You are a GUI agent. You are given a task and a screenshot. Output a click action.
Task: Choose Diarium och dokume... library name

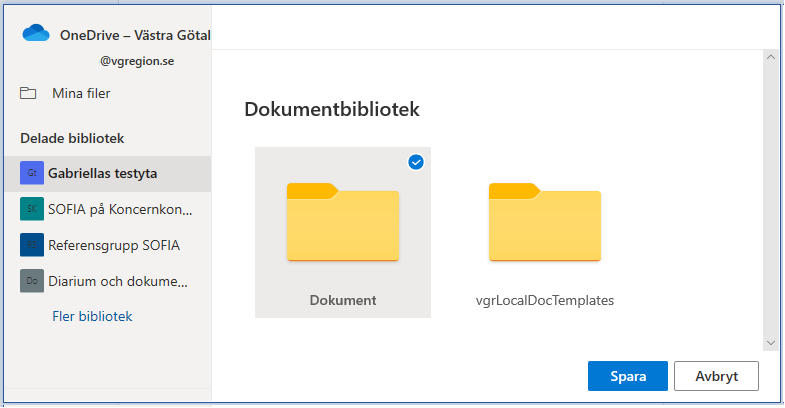[x=121, y=281]
